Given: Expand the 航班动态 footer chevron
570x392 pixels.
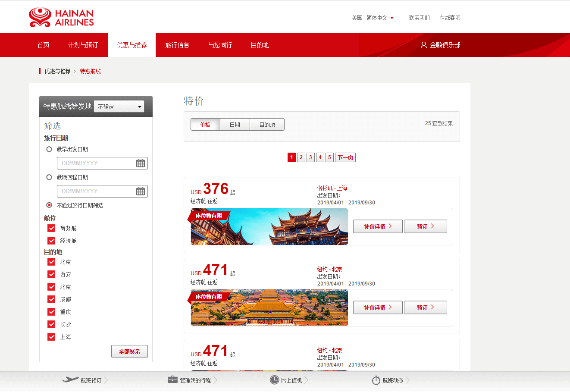Looking at the screenshot, I should [407, 380].
